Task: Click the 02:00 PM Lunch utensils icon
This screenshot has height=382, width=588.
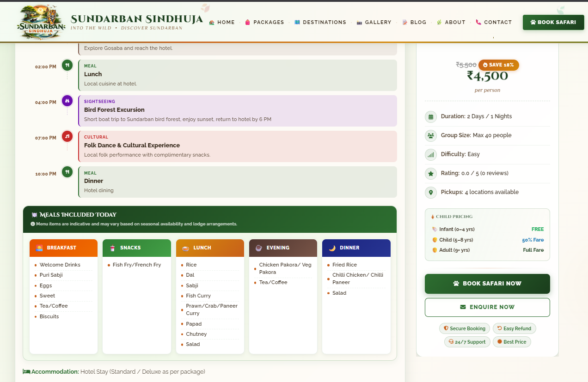Action: coord(67,66)
